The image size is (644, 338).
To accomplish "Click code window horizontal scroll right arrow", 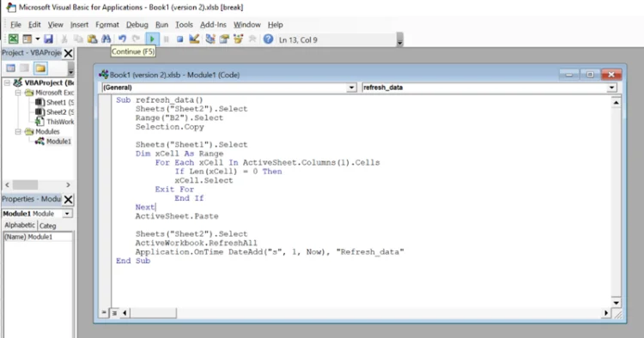I will (x=606, y=313).
